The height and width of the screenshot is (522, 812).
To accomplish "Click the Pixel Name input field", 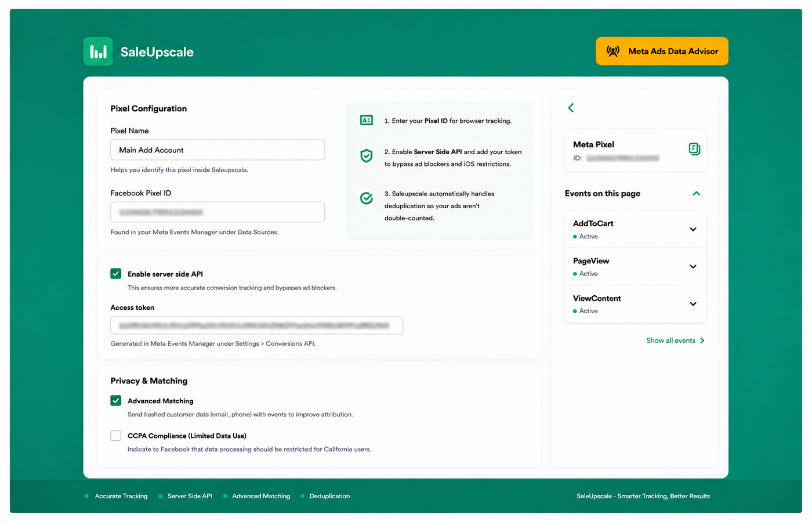I will 217,150.
